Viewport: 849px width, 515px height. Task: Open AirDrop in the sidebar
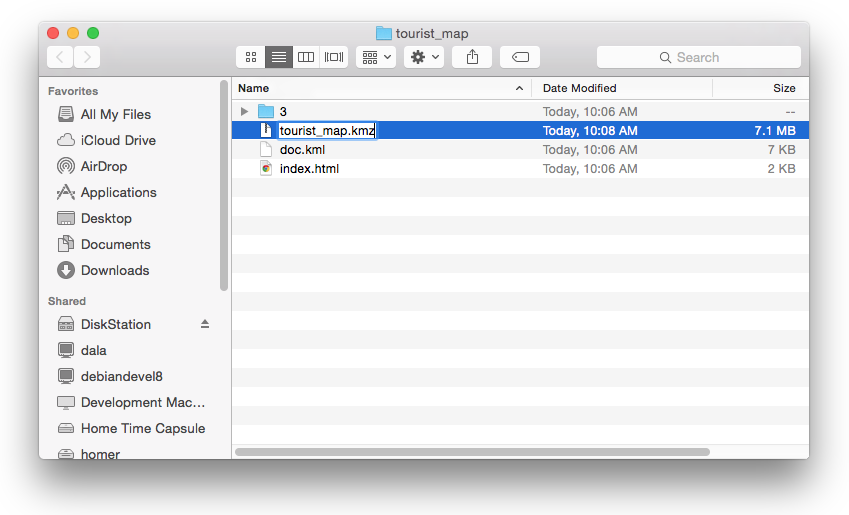click(x=103, y=166)
